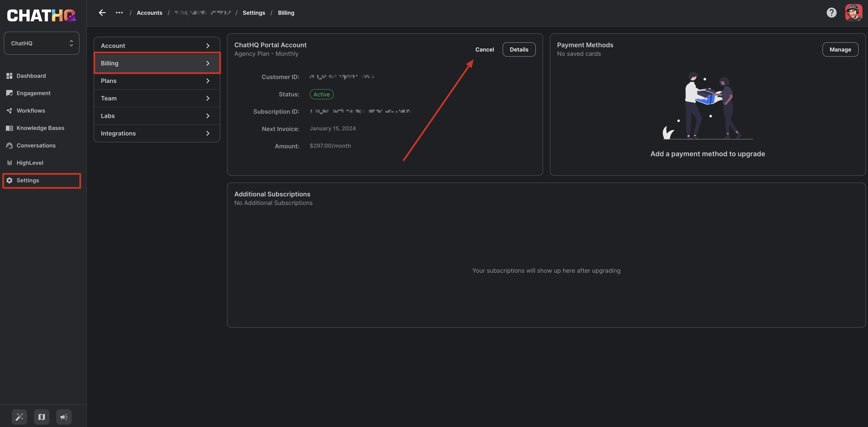Open Conversations in the sidebar
This screenshot has height=427, width=868.
click(x=36, y=146)
